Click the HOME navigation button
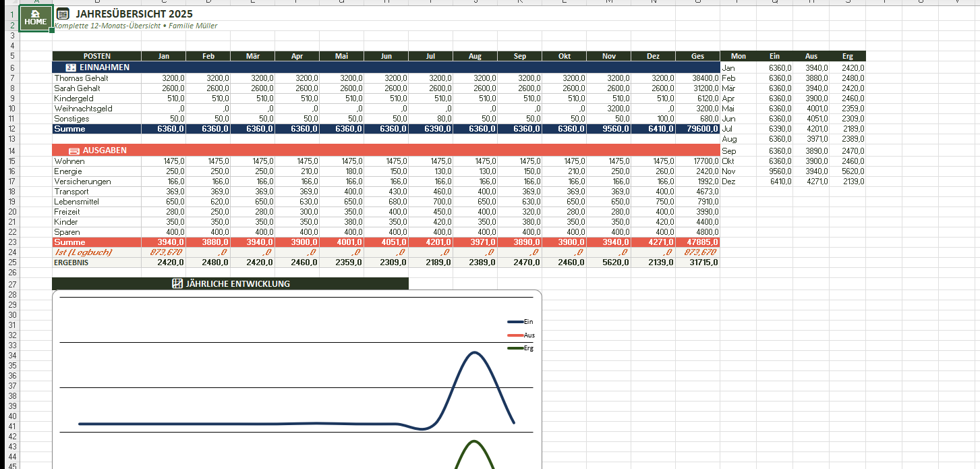 click(36, 18)
